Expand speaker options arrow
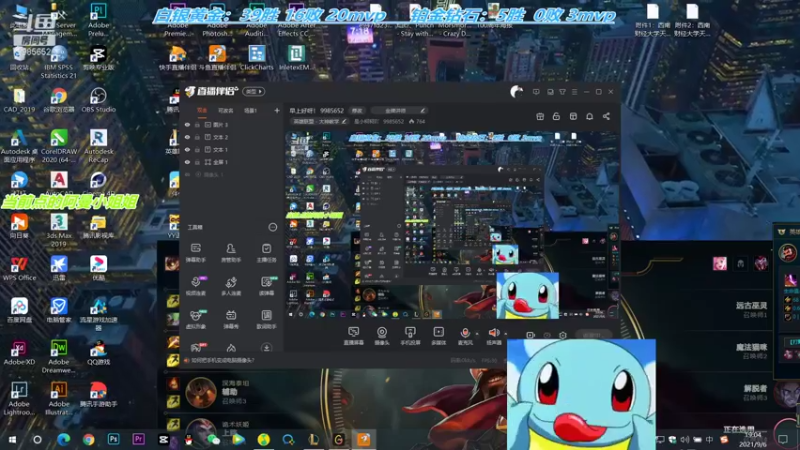800x450 pixels. point(506,334)
